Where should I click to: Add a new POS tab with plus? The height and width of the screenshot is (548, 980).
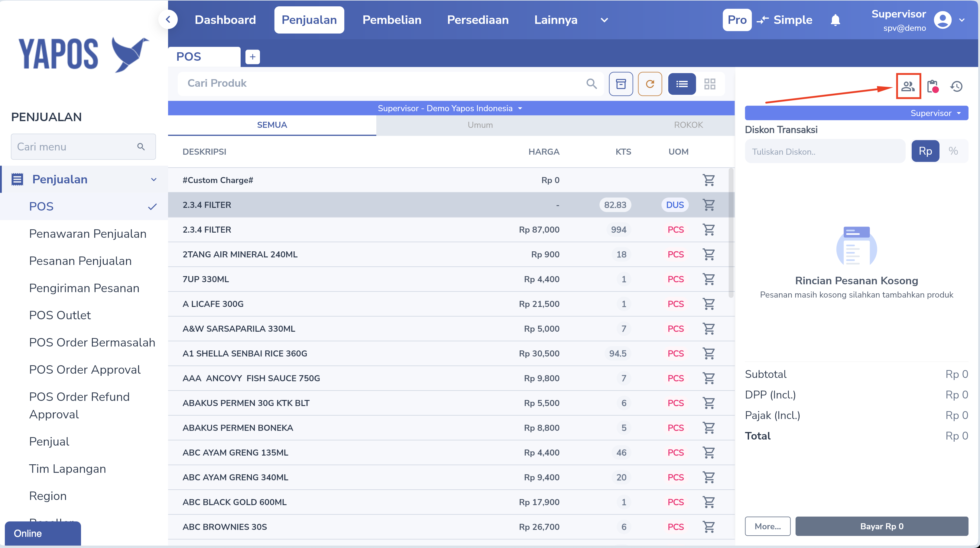[x=253, y=57]
